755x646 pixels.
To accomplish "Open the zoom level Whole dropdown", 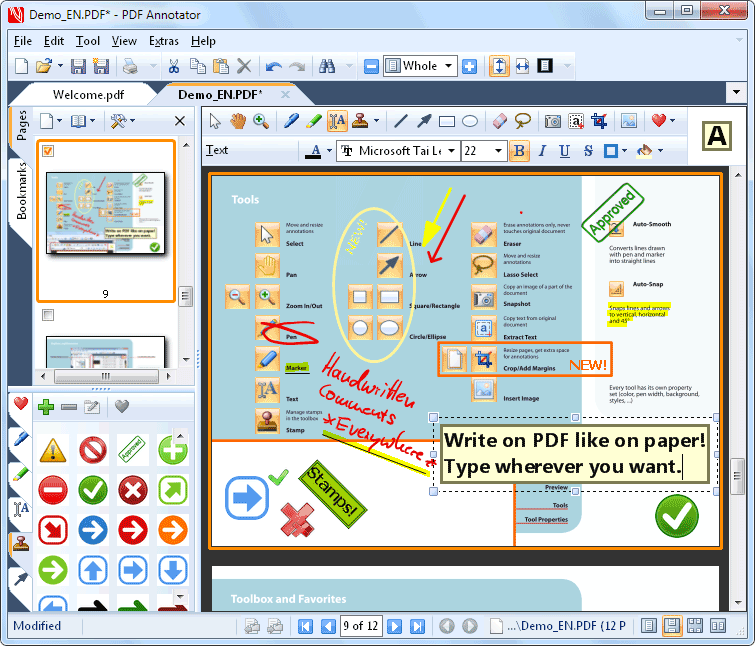I will pos(449,66).
